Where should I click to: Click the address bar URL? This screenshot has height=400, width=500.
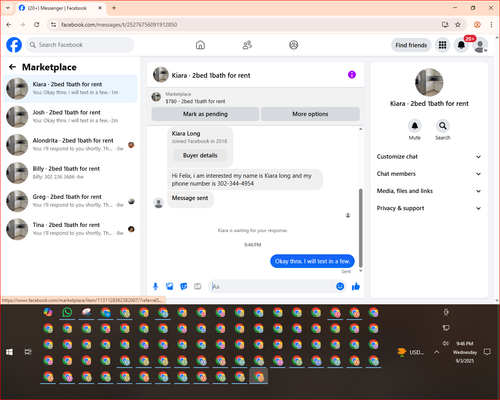point(119,25)
